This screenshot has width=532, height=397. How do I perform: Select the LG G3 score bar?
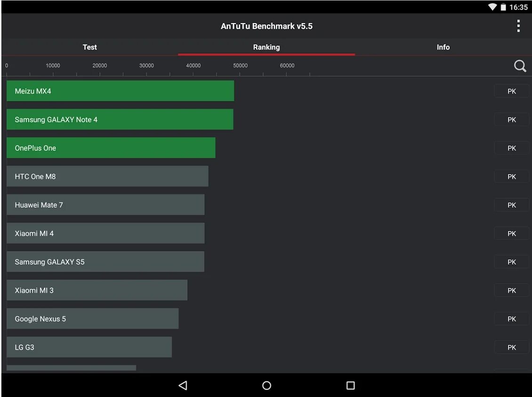tap(89, 347)
